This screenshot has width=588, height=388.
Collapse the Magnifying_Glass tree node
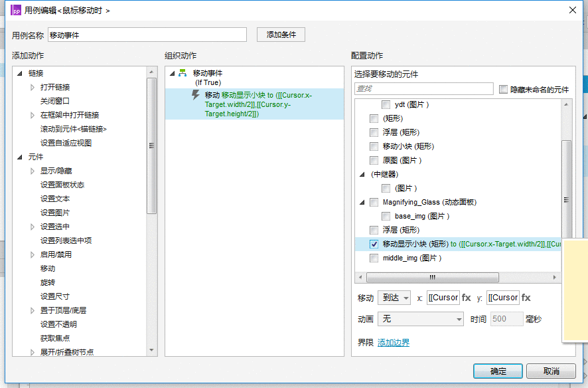coord(362,202)
